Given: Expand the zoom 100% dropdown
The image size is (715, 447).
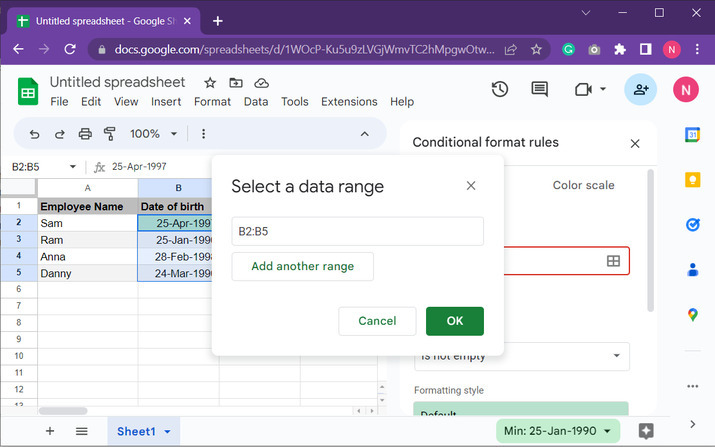Looking at the screenshot, I should [154, 133].
